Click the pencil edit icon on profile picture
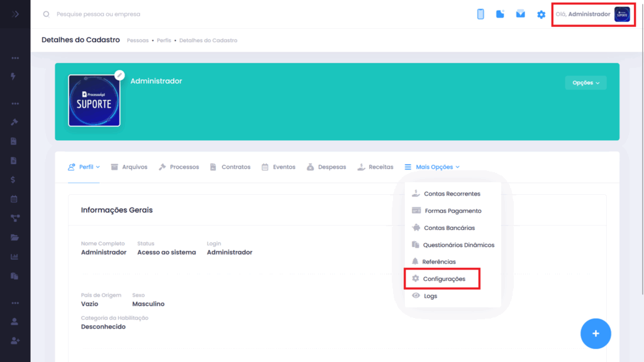 point(119,75)
